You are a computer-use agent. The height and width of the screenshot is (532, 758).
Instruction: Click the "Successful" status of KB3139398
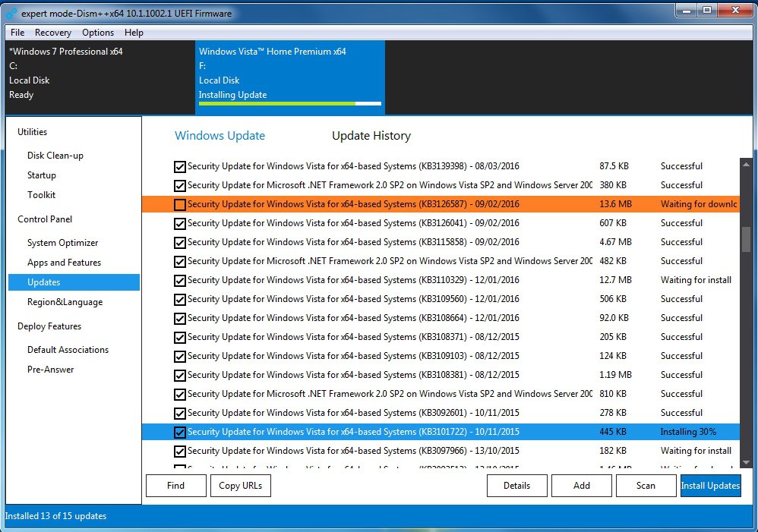click(681, 166)
